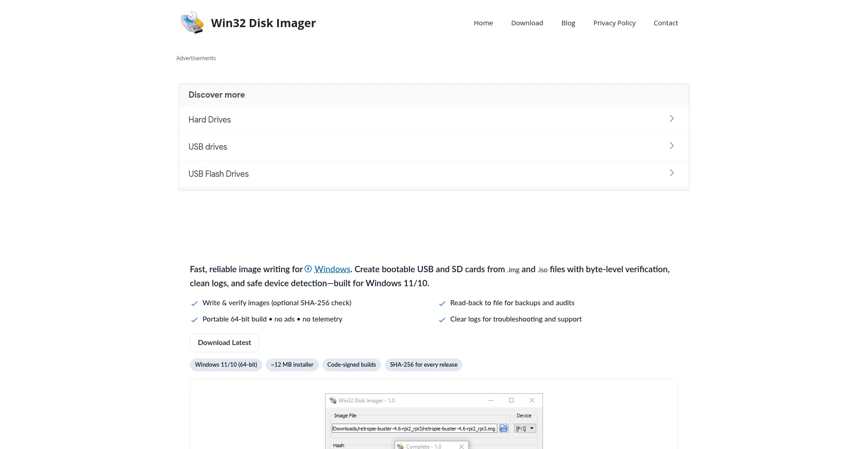The width and height of the screenshot is (868, 449).
Task: Open the USB Flash Drives suggestion
Action: (434, 174)
